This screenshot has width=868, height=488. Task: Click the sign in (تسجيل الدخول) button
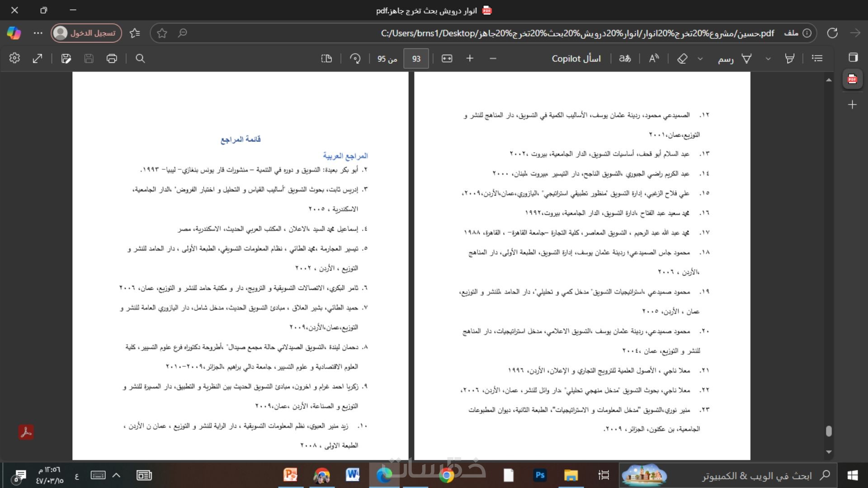(x=86, y=33)
